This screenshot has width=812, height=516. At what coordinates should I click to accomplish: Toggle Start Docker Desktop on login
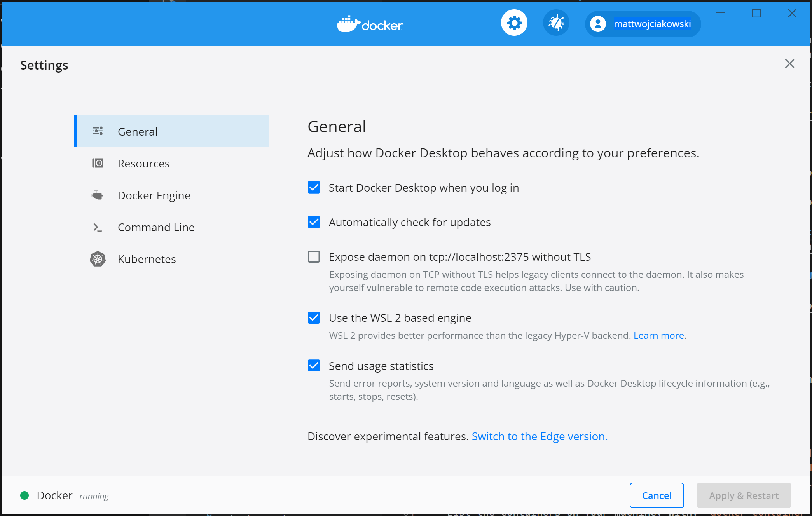[x=314, y=188]
